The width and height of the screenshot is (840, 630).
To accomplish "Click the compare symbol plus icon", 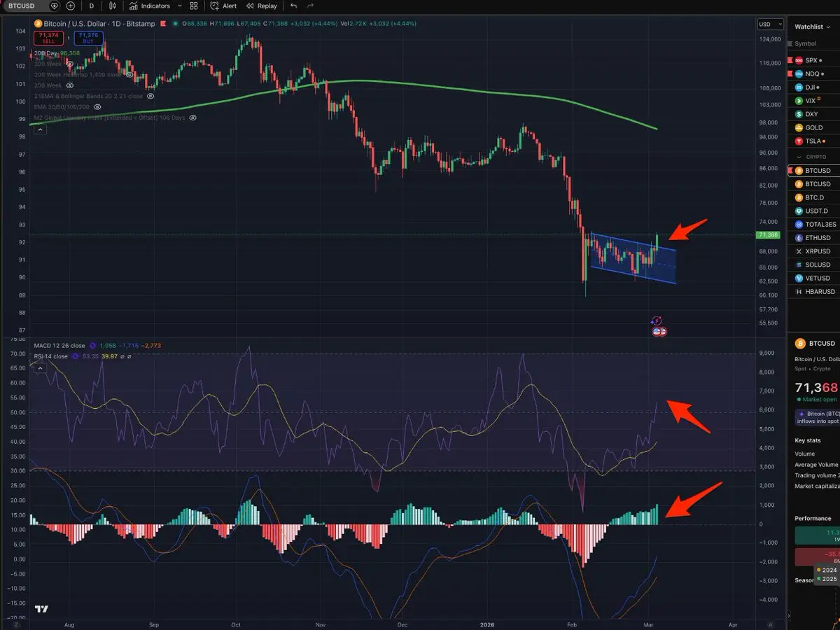I will [71, 6].
